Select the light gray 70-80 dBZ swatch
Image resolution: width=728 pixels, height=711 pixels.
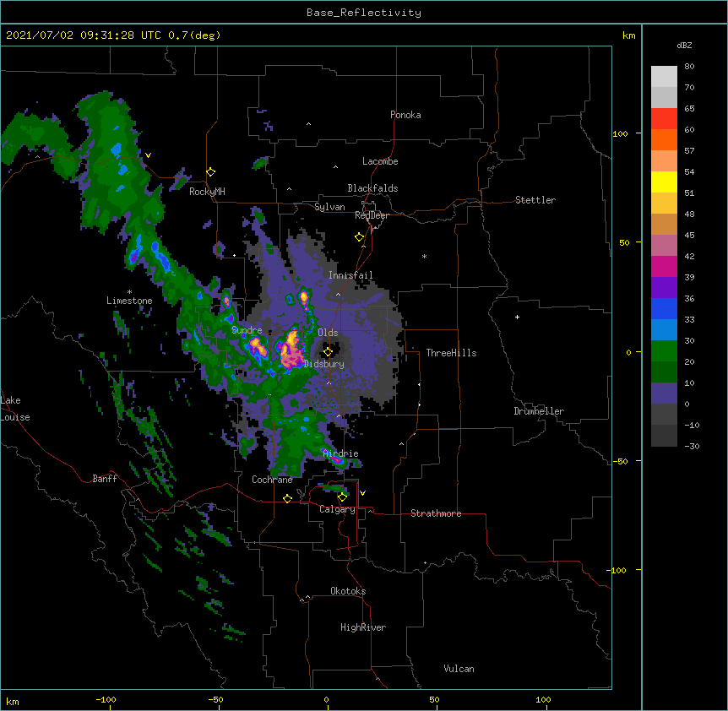click(664, 76)
